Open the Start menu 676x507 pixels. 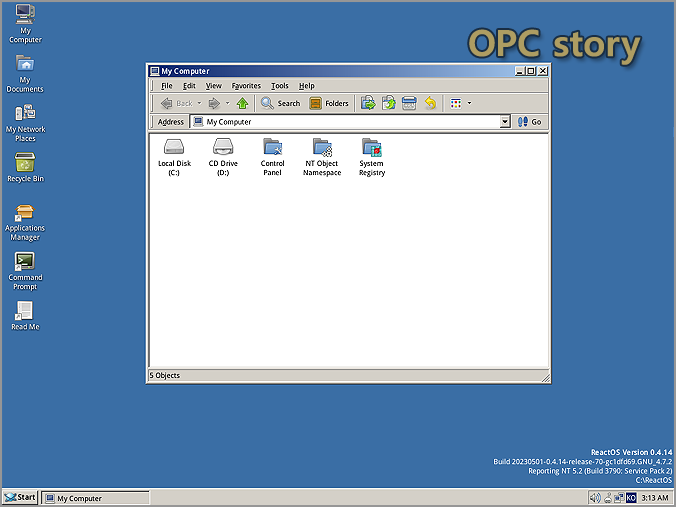click(20, 498)
